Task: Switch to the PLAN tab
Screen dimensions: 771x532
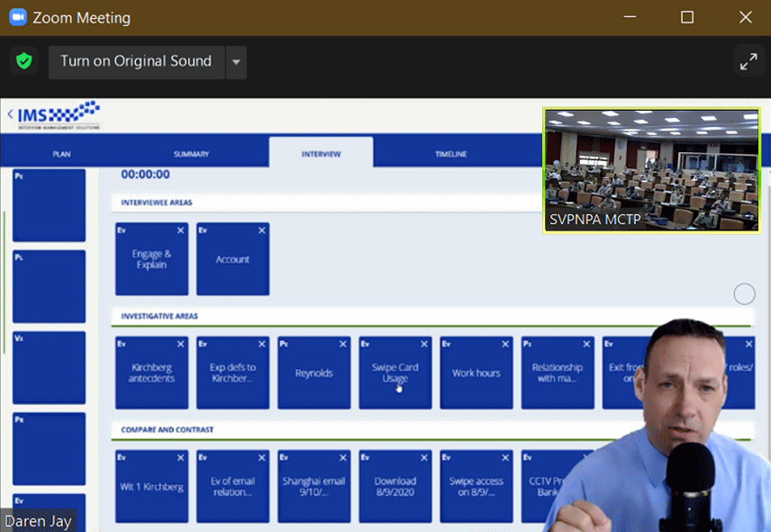Action: [x=61, y=154]
